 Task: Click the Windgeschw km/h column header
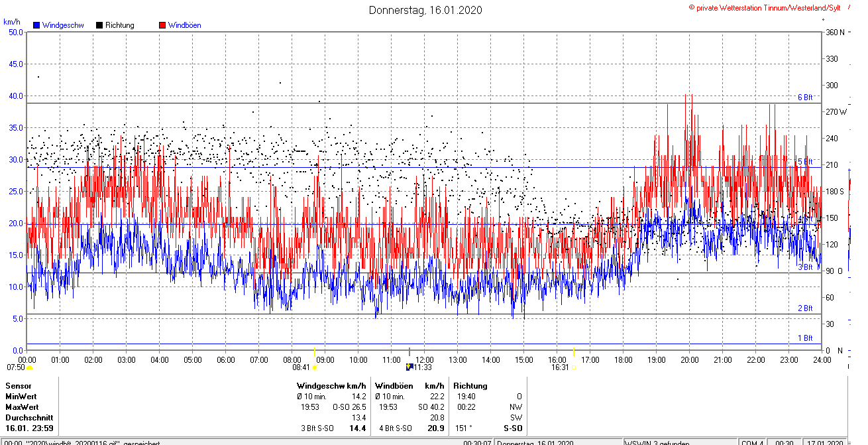click(331, 385)
